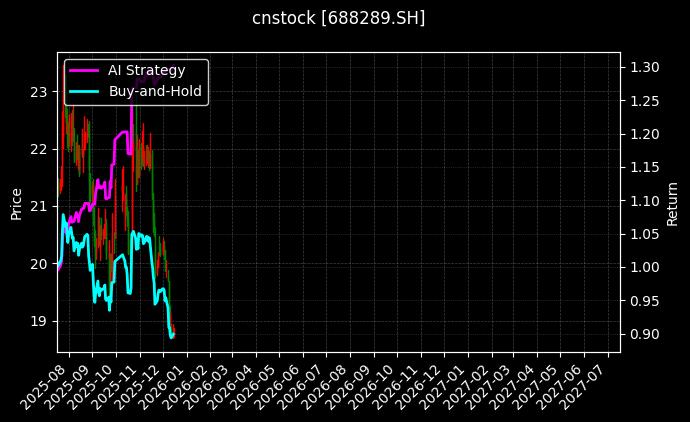
Task: Click the cyan line swatch in legend
Action: pos(83,91)
